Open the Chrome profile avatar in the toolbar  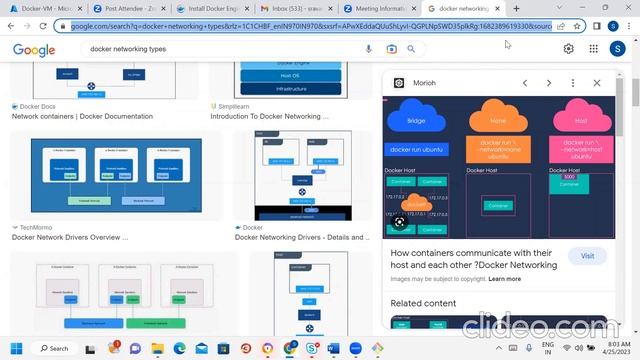(x=613, y=26)
